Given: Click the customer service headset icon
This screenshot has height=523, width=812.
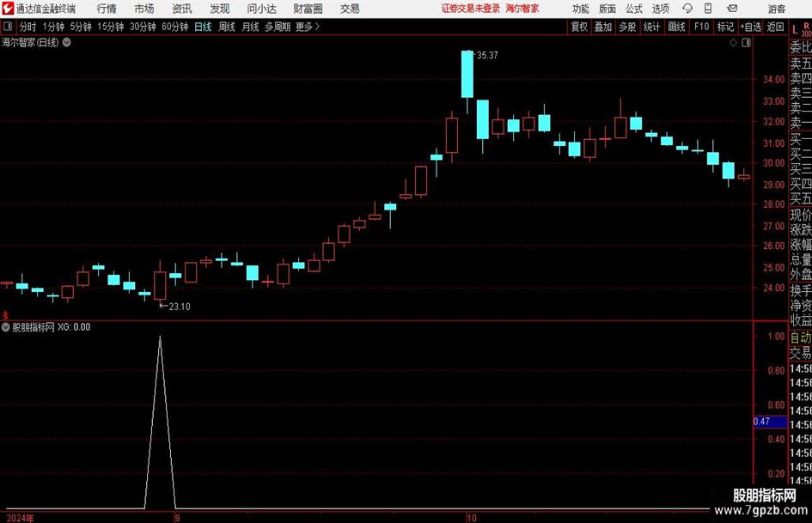Looking at the screenshot, I should point(687,9).
